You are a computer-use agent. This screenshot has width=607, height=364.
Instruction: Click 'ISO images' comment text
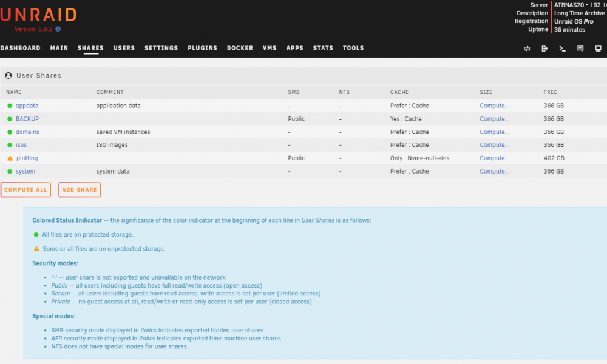(x=112, y=144)
